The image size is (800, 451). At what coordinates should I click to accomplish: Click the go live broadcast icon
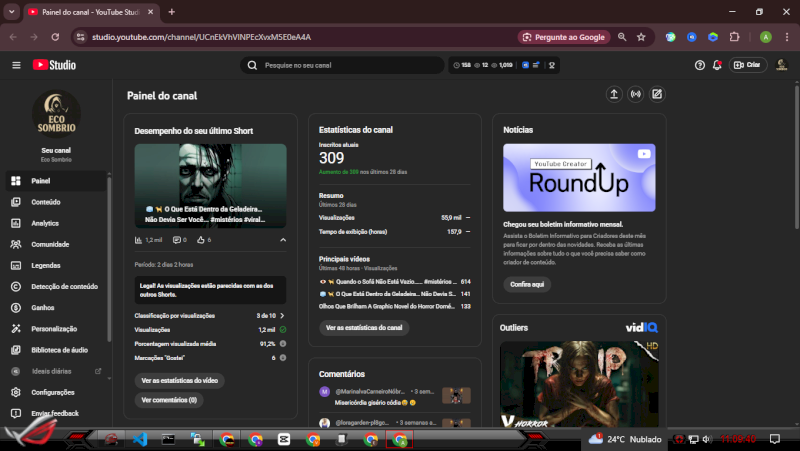[x=635, y=95]
